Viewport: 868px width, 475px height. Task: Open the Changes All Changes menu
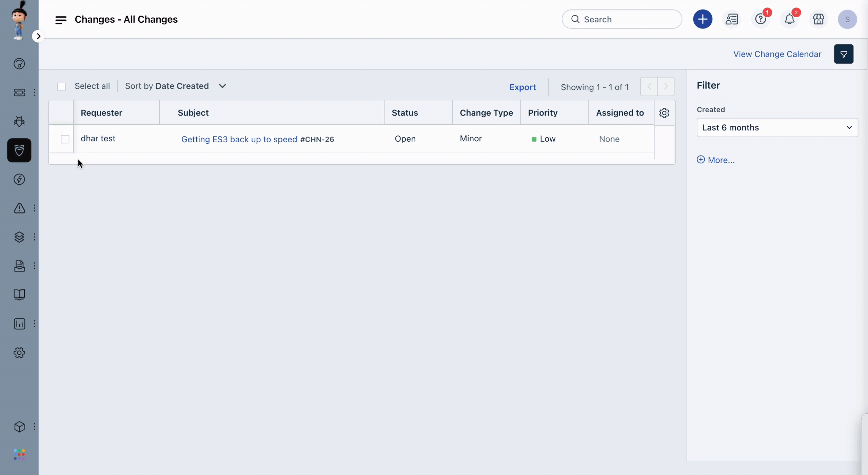(61, 19)
